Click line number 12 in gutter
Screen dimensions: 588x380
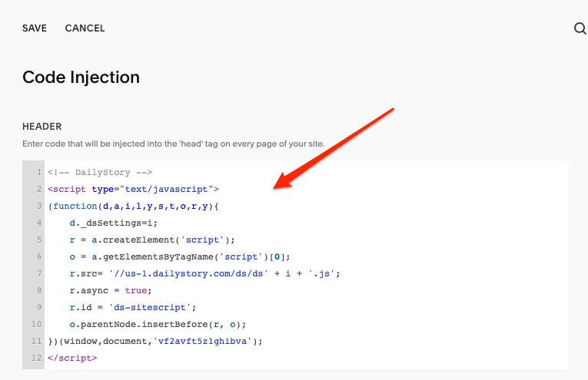36,358
